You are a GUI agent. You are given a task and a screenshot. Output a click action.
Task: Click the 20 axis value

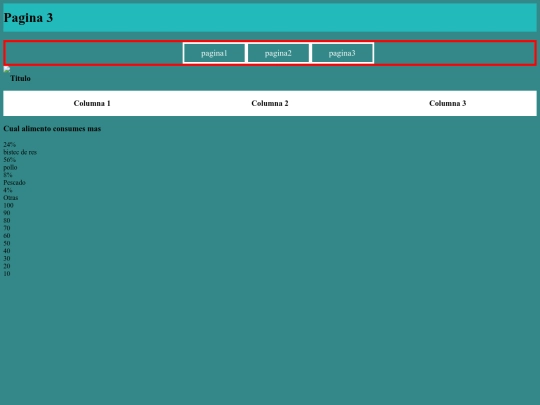(x=7, y=266)
